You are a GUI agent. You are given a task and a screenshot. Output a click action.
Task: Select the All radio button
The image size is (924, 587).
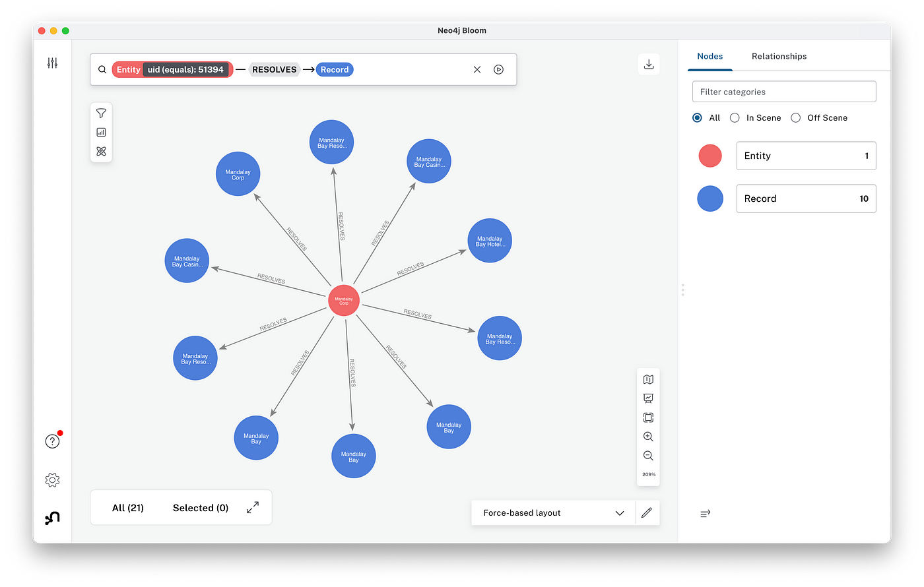pyautogui.click(x=697, y=117)
